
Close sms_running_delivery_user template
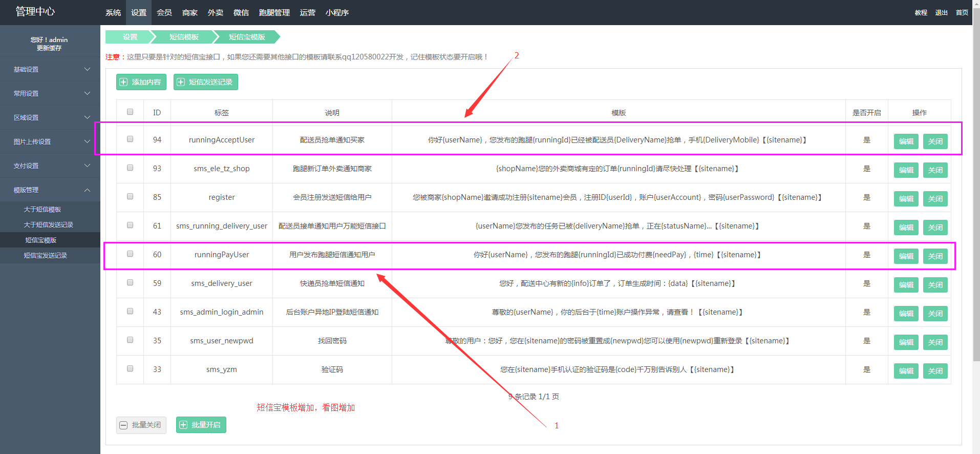click(x=935, y=228)
